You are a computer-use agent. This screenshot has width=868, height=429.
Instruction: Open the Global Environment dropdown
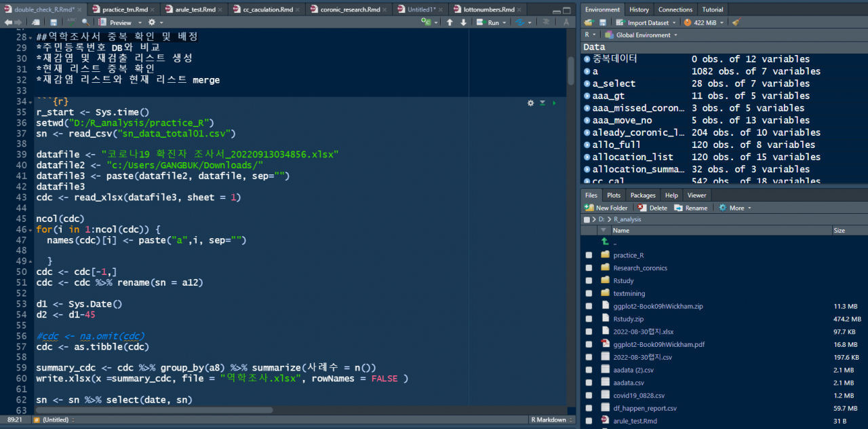click(642, 35)
